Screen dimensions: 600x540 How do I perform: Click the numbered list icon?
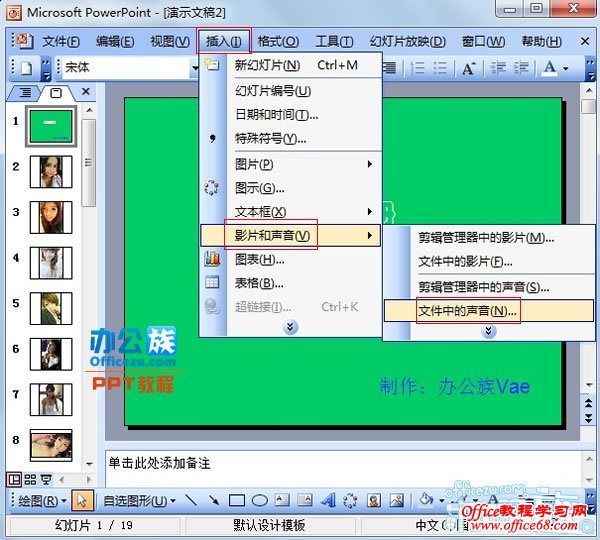[x=417, y=68]
